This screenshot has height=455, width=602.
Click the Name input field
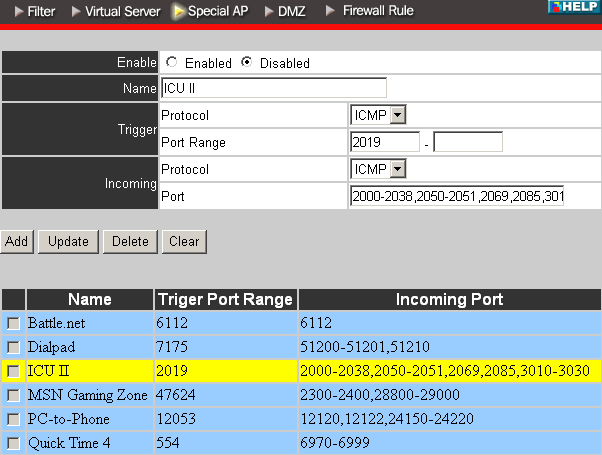(273, 88)
